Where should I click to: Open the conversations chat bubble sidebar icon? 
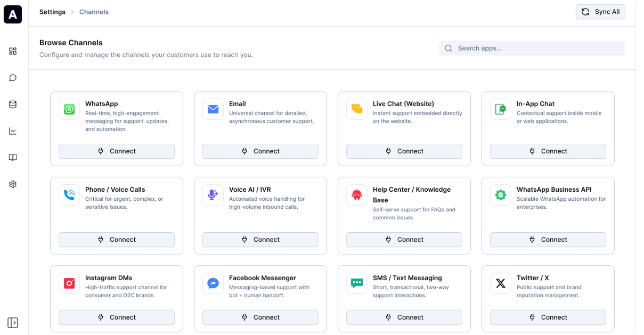pyautogui.click(x=13, y=78)
